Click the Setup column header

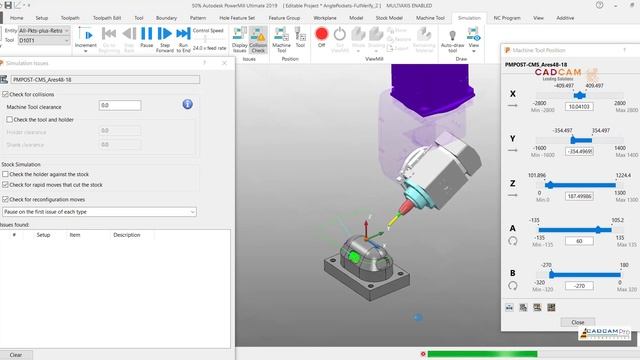point(43,235)
